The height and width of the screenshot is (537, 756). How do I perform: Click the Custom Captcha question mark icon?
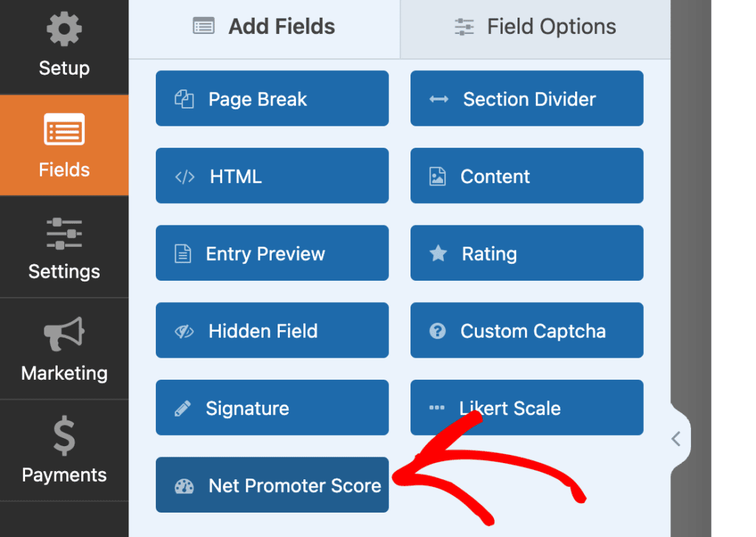tap(439, 330)
